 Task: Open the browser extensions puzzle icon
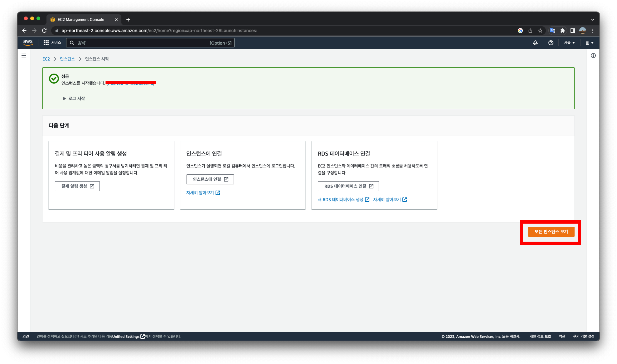563,31
